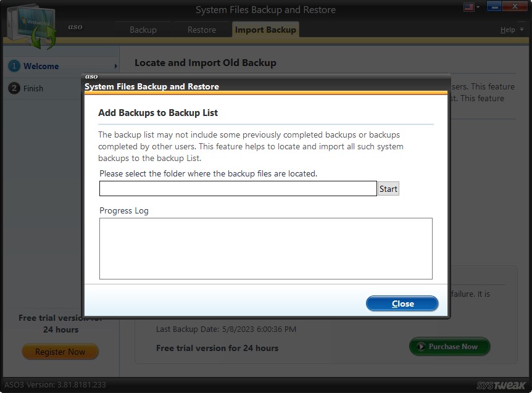Select the numbered Welcome step circle
Viewport: 532px width, 393px height.
tap(13, 66)
